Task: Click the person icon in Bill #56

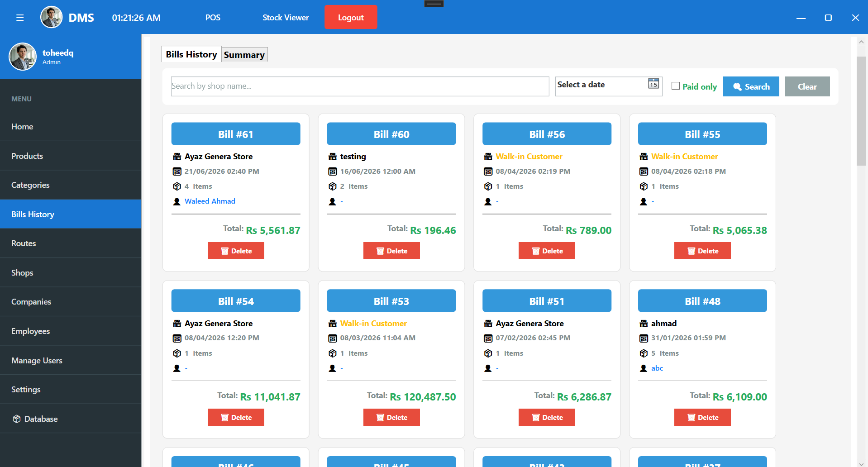Action: (488, 201)
